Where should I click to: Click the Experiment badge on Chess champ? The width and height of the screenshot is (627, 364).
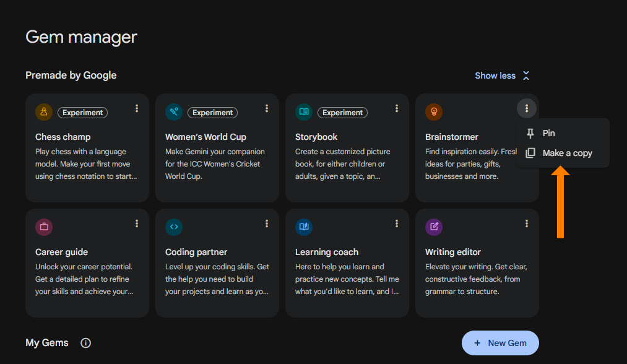coord(82,112)
